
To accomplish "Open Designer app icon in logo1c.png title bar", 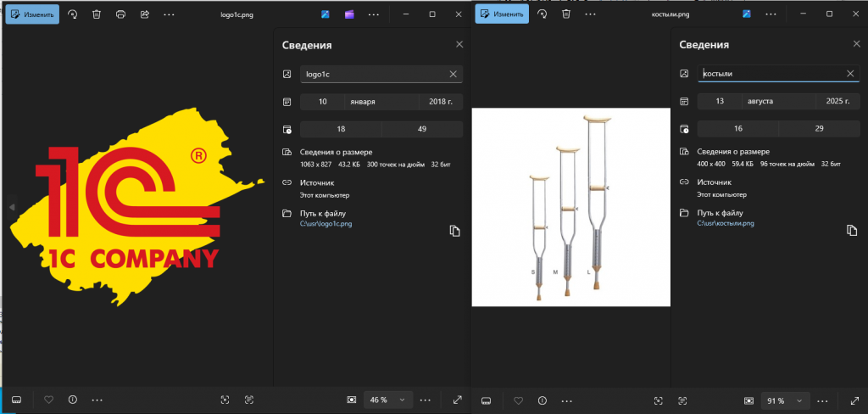I will point(325,14).
